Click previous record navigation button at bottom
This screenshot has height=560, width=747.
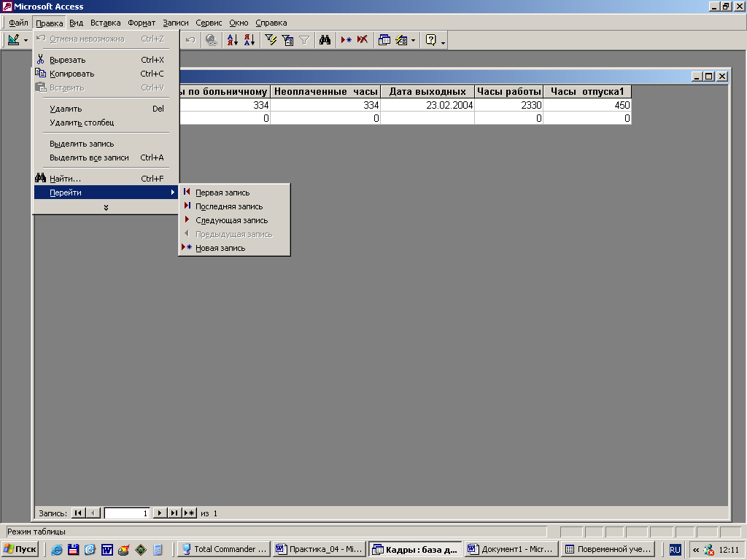tap(93, 513)
